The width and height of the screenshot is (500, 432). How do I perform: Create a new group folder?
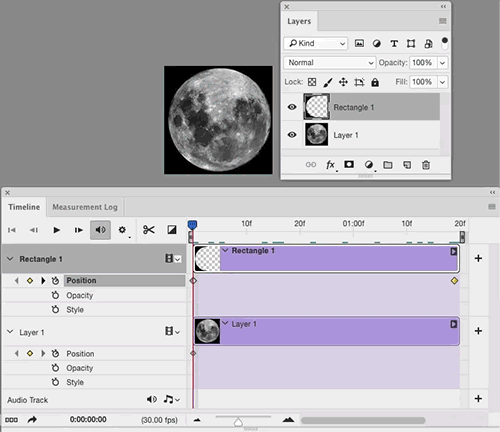(x=388, y=165)
